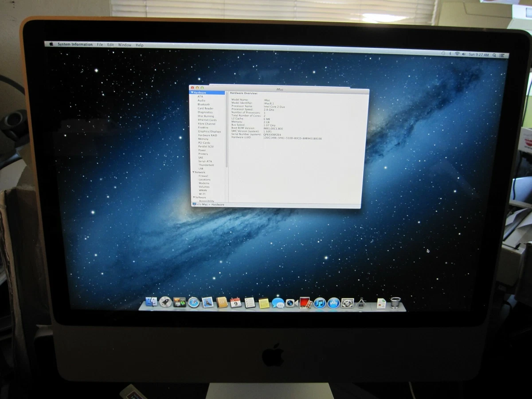Open System Preferences gear icon
Image resolution: width=532 pixels, height=399 pixels.
(348, 303)
